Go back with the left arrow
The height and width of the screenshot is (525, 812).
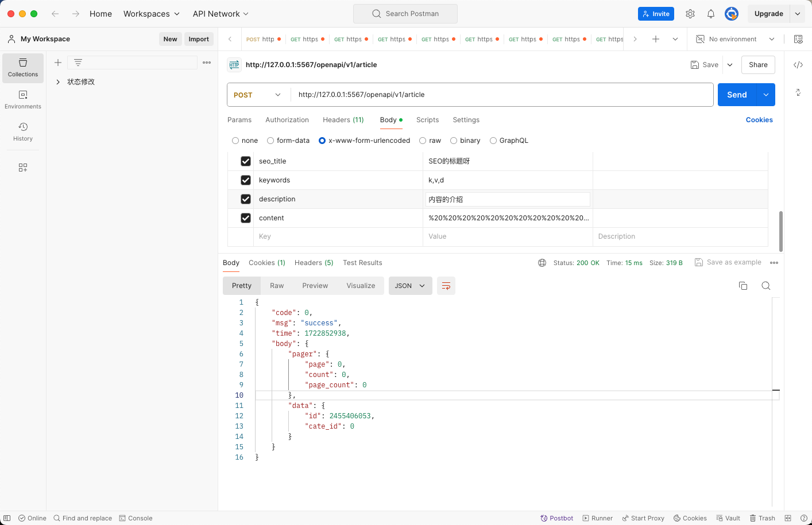click(x=55, y=14)
